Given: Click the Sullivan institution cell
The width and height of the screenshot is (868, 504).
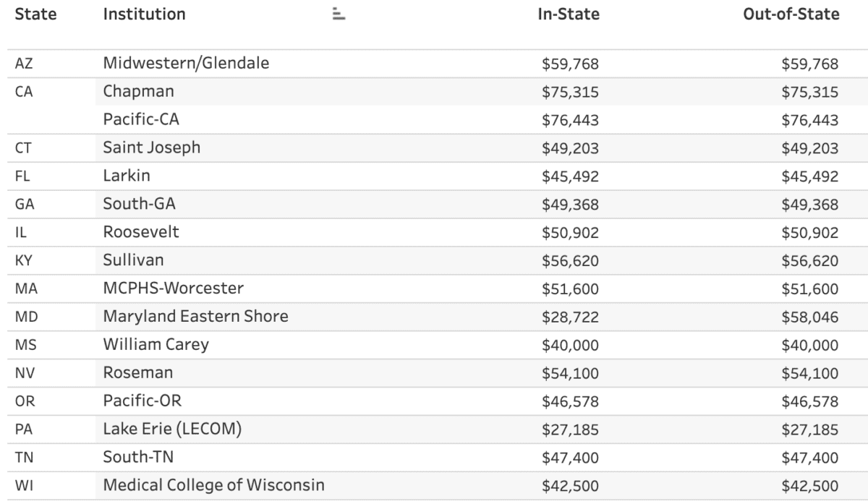Looking at the screenshot, I should (135, 261).
